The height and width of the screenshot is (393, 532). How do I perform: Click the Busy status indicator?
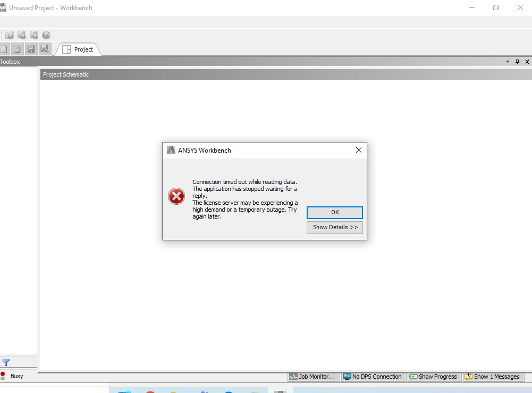(13, 376)
